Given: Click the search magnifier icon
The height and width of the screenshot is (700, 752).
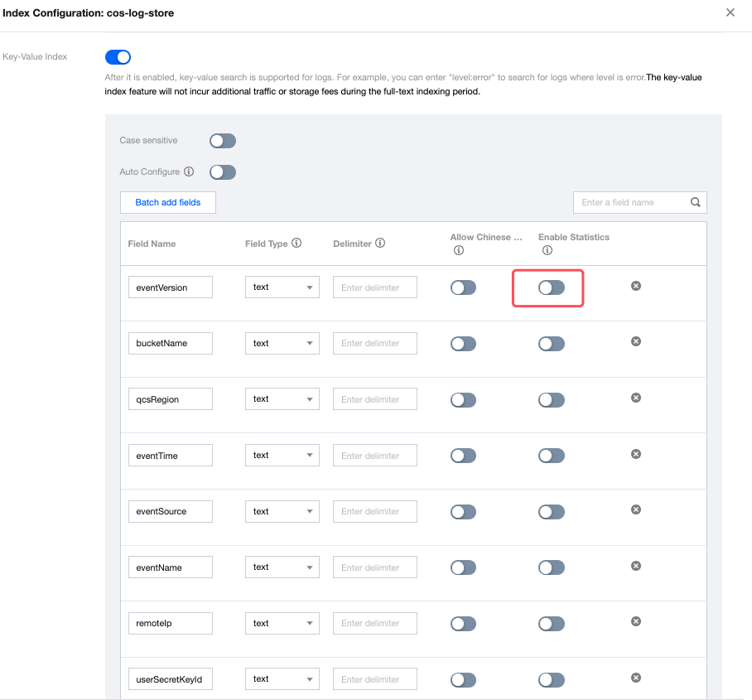Looking at the screenshot, I should click(x=696, y=202).
